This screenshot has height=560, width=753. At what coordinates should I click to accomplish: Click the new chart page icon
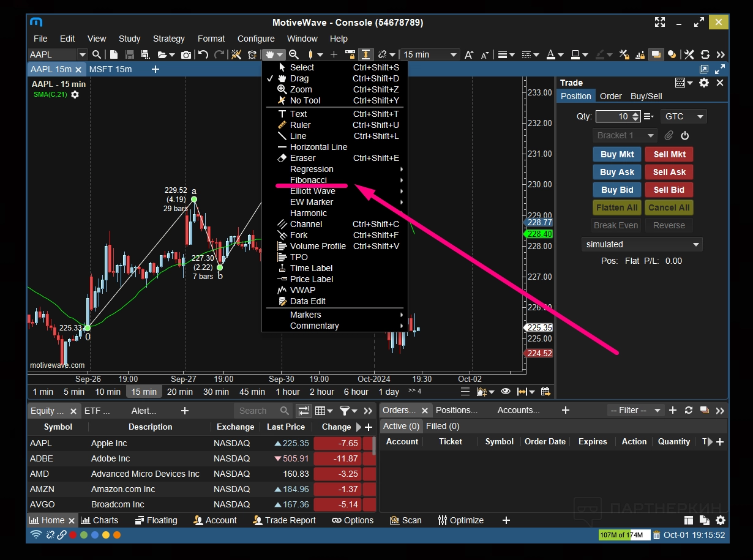(114, 54)
